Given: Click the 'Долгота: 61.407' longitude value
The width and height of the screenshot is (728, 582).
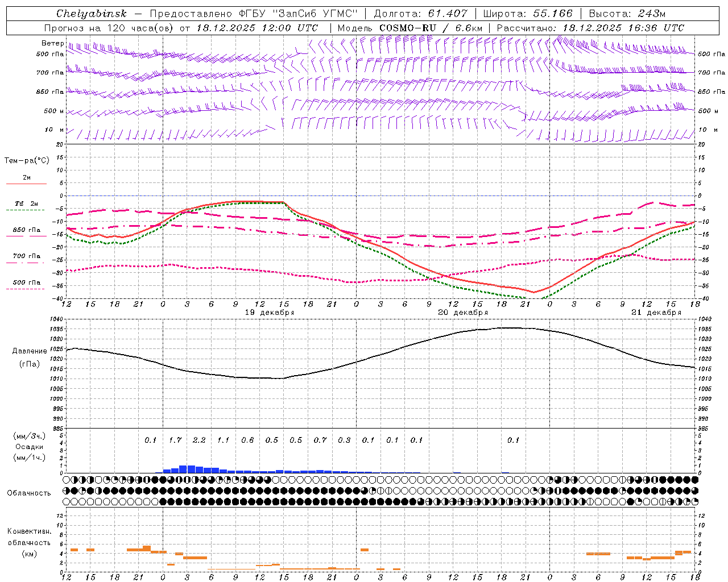Looking at the screenshot, I should (420, 14).
